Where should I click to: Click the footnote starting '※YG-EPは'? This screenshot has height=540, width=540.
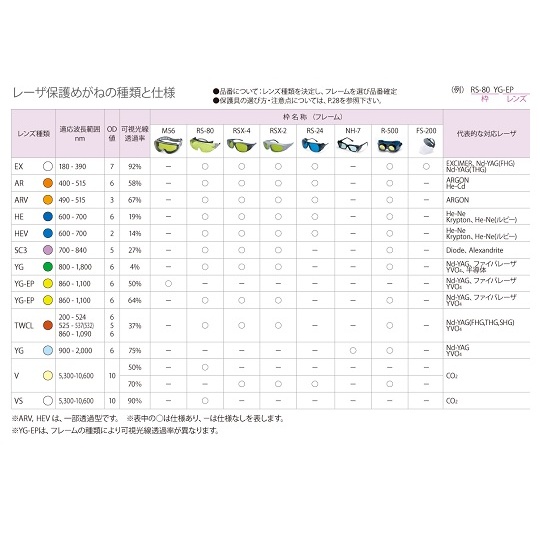[115, 430]
